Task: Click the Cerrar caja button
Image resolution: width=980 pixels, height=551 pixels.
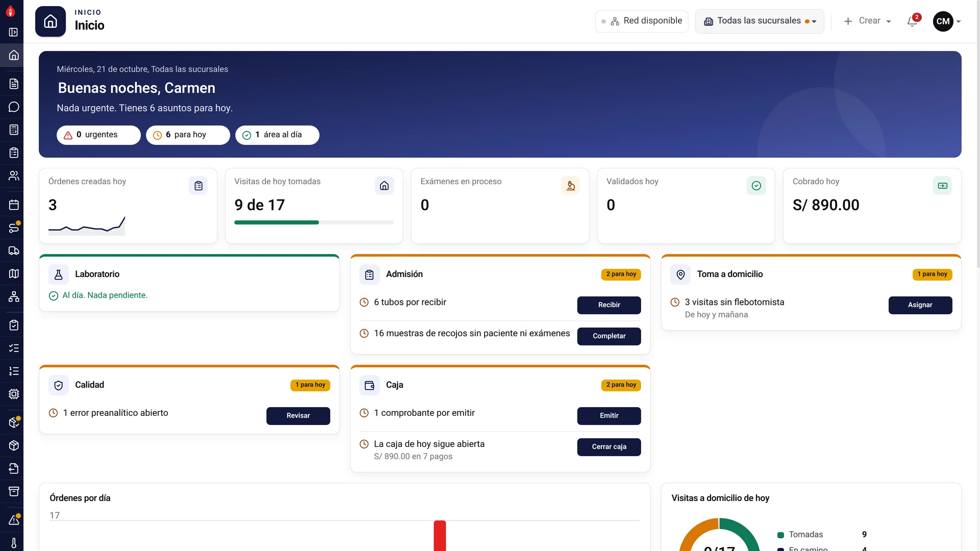Action: (x=609, y=446)
